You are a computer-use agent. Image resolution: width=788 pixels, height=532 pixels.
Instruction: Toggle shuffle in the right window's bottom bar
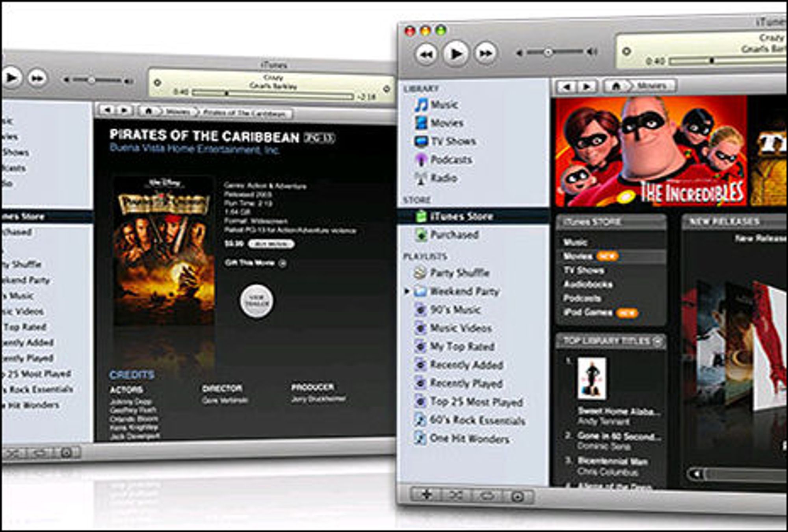coord(456,495)
